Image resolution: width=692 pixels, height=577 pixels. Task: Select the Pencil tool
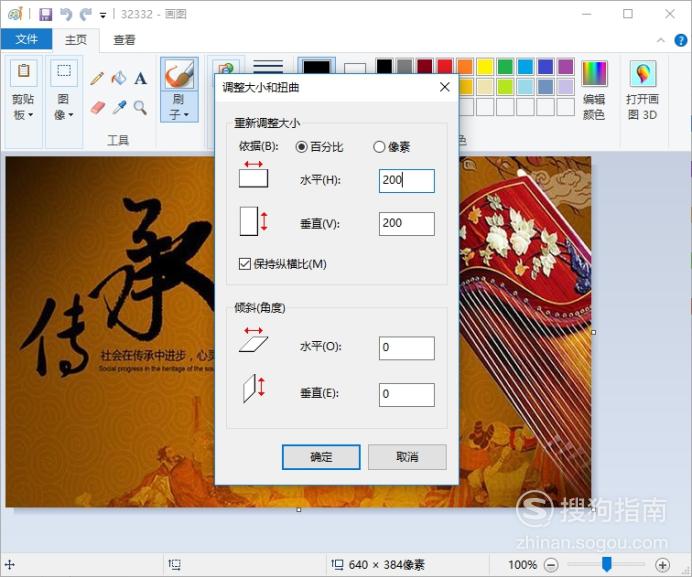97,79
